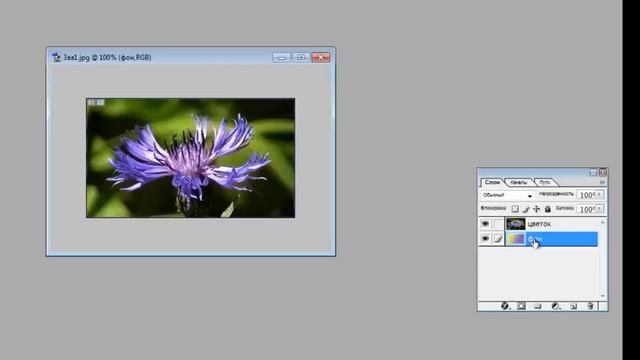Toggle visibility of the цветок layer

[x=485, y=224]
